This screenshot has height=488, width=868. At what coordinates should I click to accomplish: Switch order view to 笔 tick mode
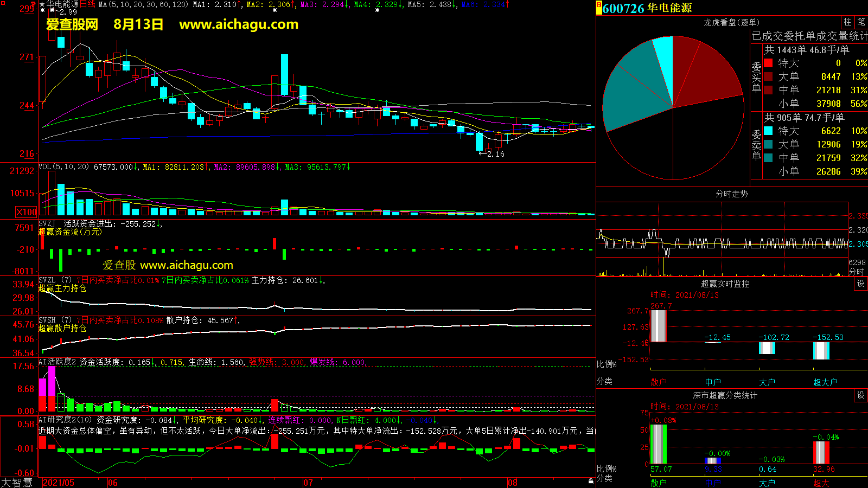861,22
